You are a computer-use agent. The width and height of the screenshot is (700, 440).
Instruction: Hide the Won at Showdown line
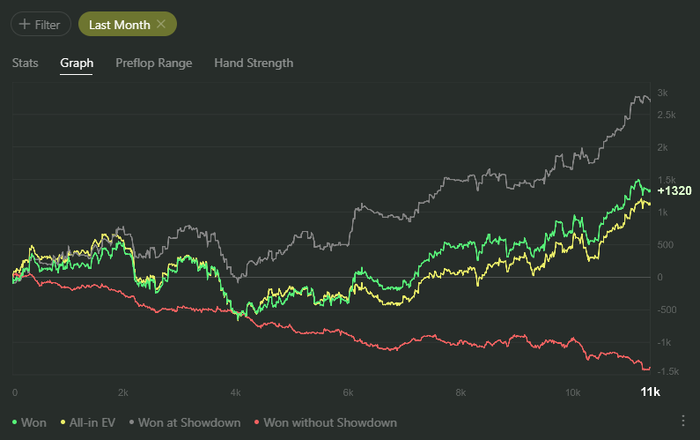191,423
